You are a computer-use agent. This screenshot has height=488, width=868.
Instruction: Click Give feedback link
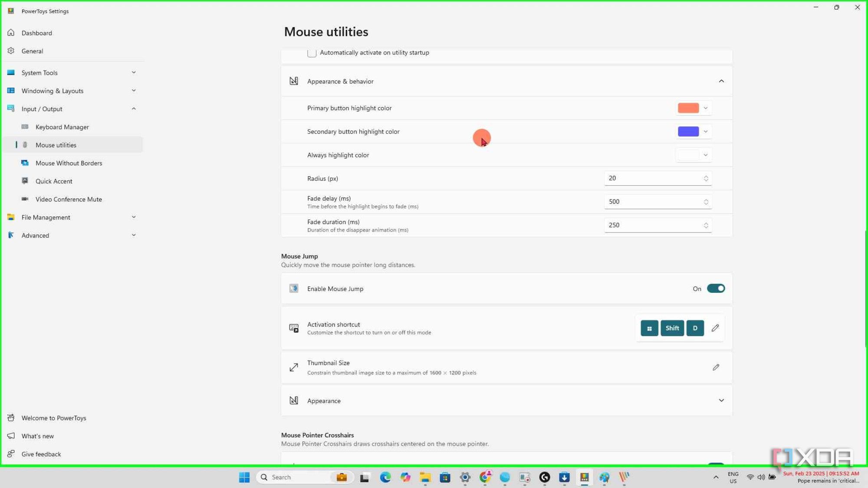coord(73,454)
